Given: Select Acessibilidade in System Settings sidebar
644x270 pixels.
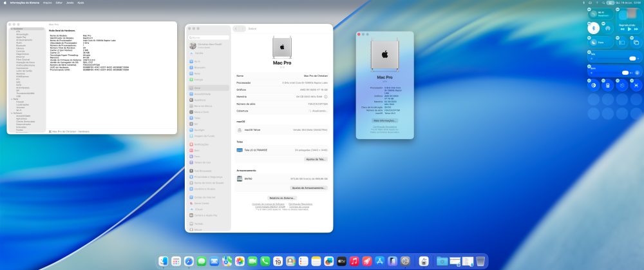Looking at the screenshot, I should tap(209, 93).
